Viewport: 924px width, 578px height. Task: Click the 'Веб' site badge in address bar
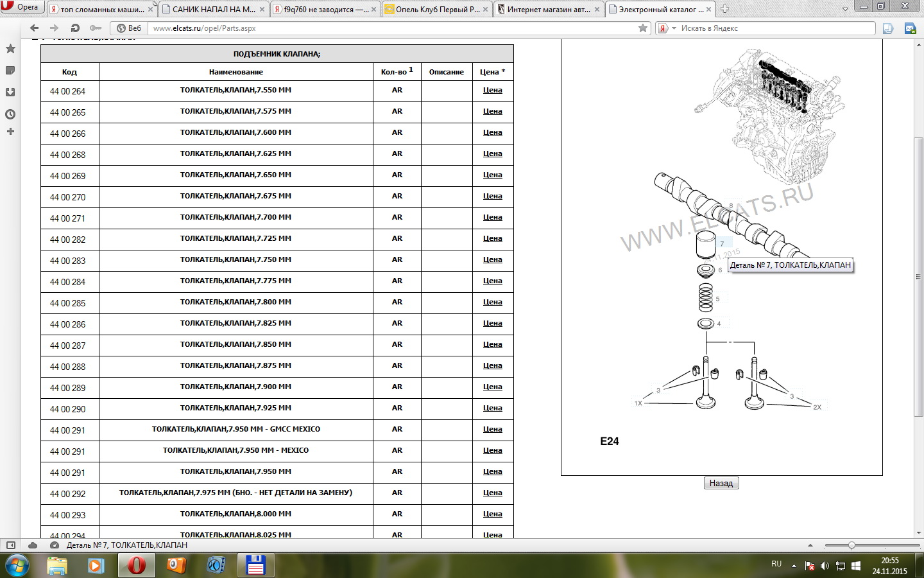[x=129, y=28]
